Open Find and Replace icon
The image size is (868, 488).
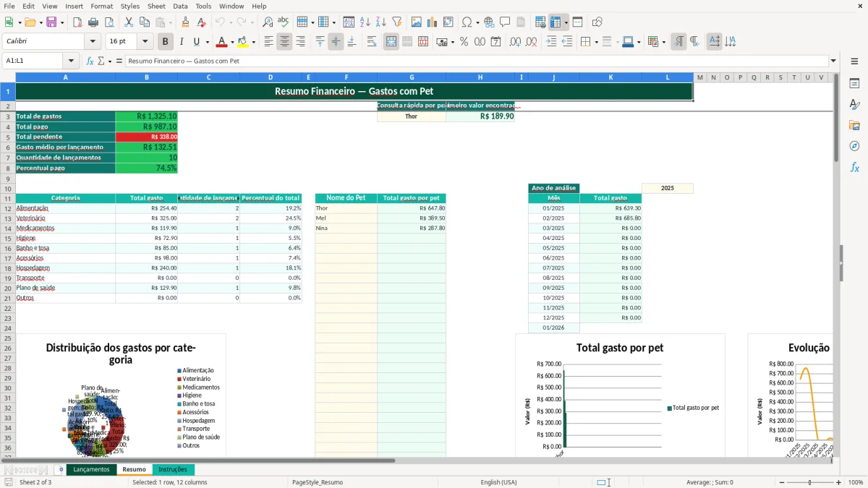pos(268,22)
